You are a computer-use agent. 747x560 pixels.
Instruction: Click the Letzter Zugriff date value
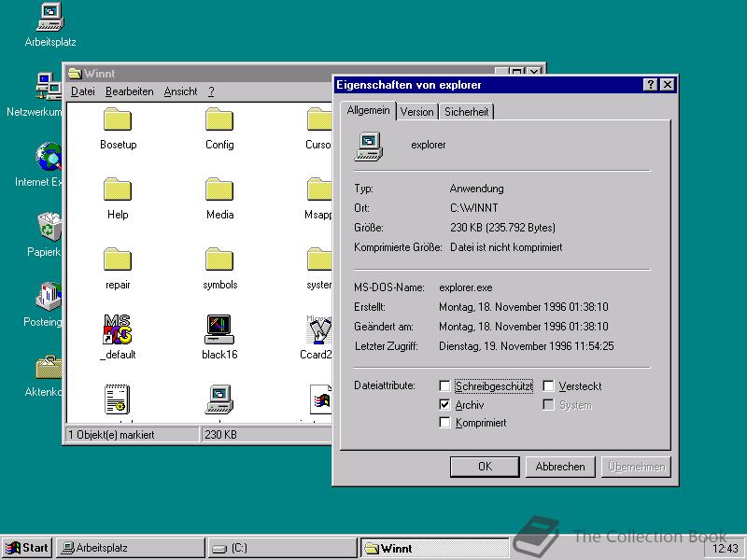(527, 346)
